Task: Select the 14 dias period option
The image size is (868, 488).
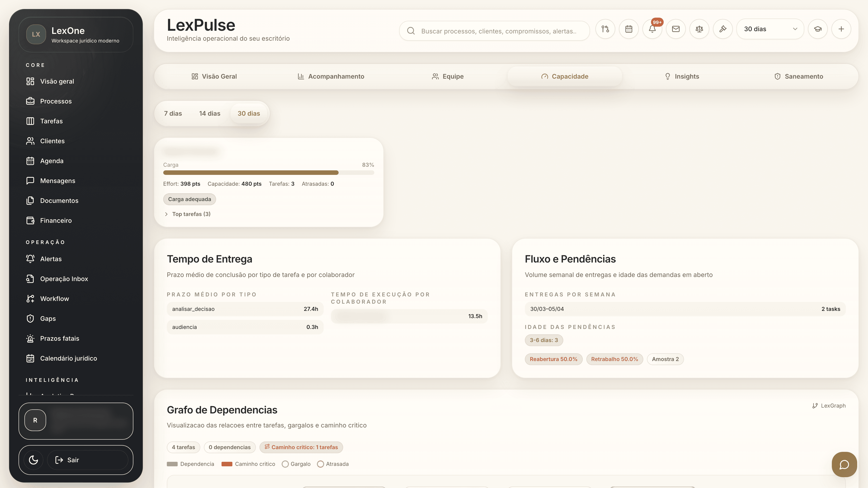Action: pos(210,113)
